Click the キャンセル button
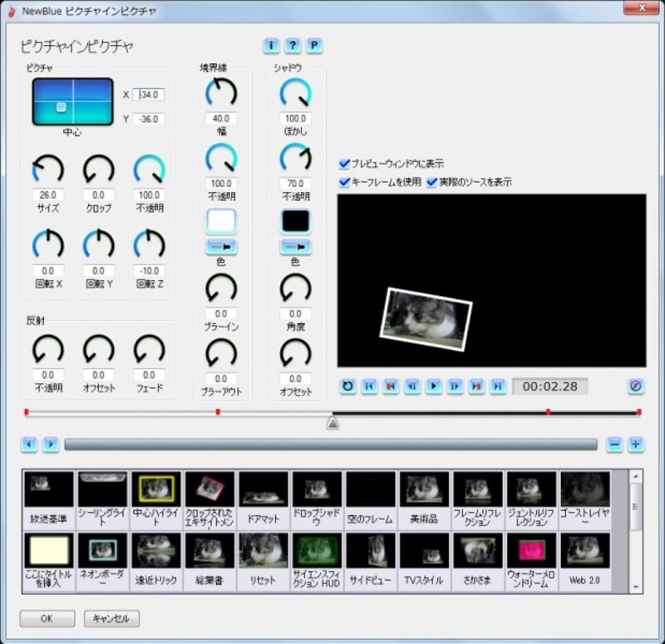Viewport: 665px width, 644px height. [111, 619]
